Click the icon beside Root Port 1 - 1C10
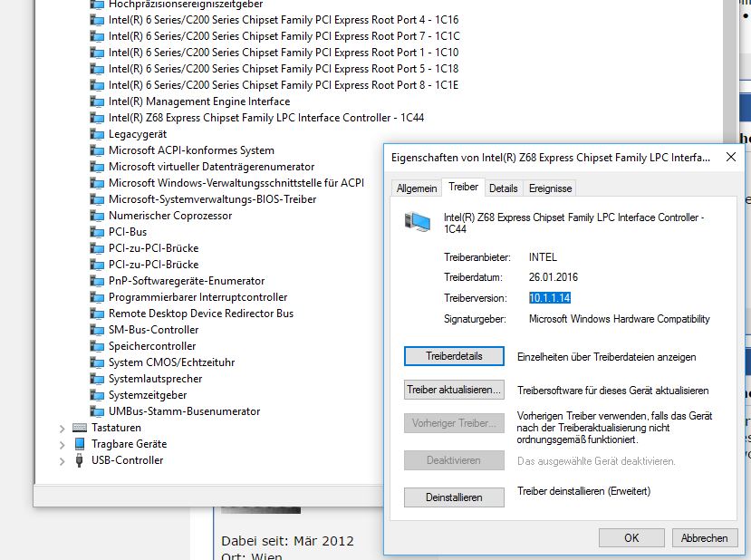 97,53
